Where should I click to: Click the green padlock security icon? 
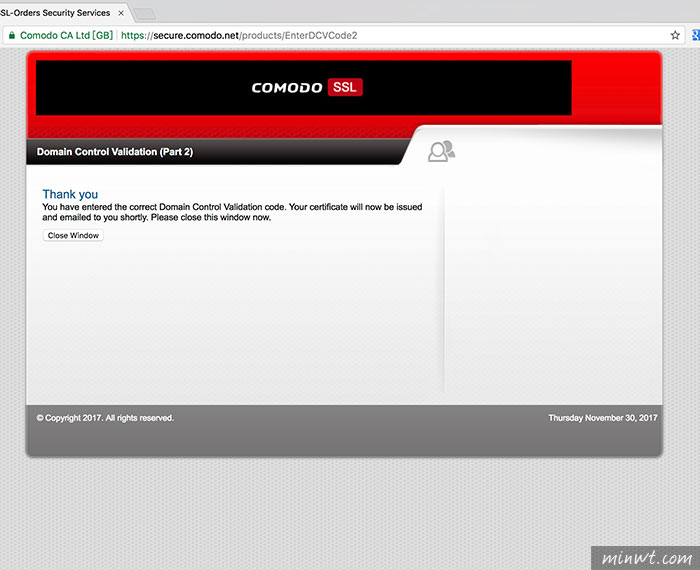tap(12, 35)
